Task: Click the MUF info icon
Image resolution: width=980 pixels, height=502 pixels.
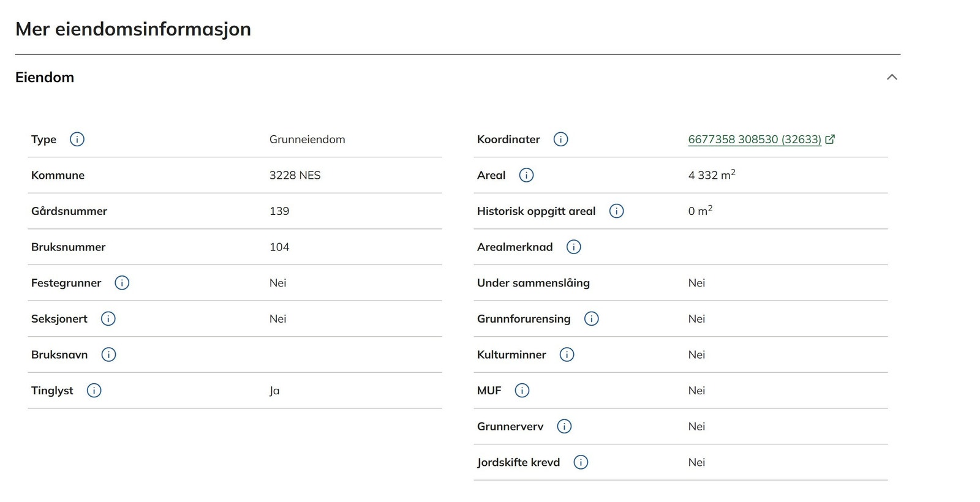Action: tap(522, 391)
